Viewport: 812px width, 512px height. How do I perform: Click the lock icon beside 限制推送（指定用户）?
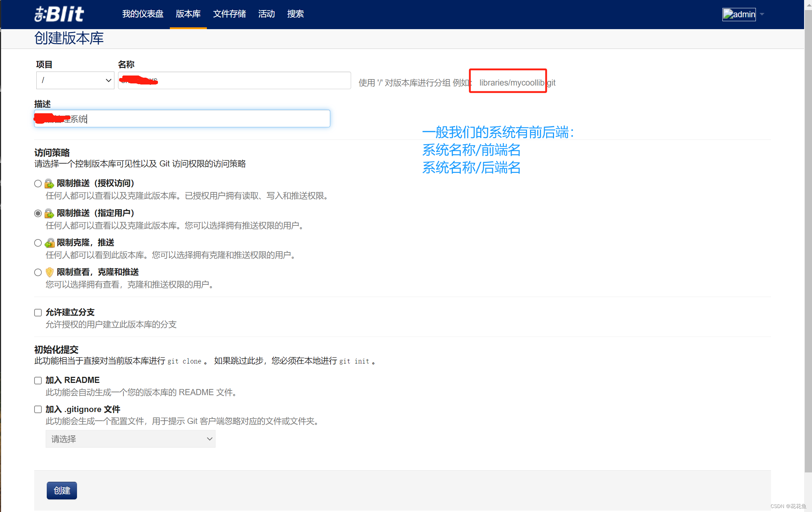click(49, 213)
